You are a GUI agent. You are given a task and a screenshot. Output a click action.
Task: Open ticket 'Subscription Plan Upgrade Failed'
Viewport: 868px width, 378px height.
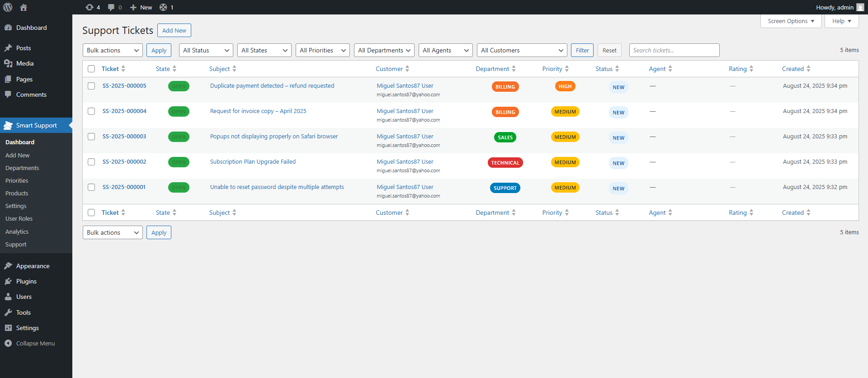pos(253,162)
